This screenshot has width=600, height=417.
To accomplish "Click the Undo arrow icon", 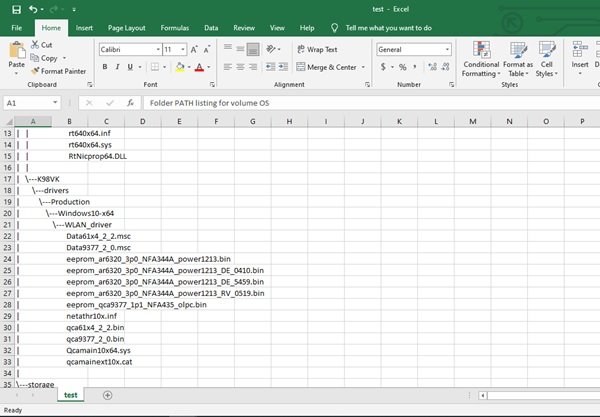I will click(33, 9).
